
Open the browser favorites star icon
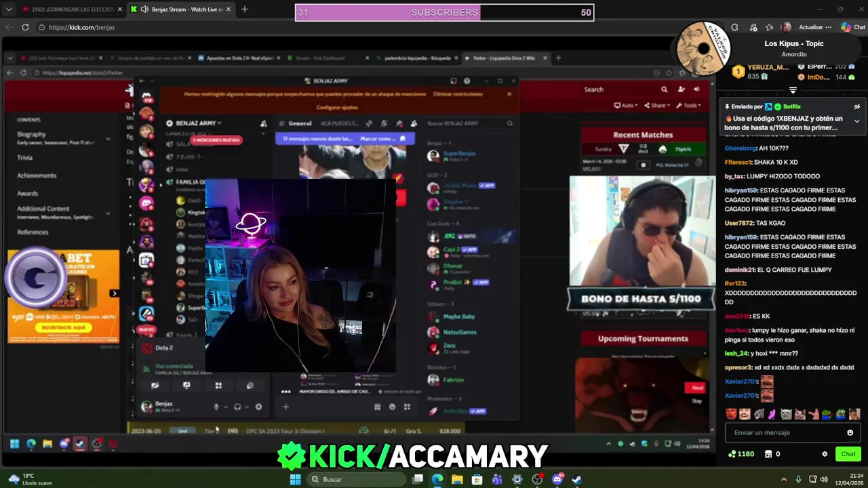(769, 27)
